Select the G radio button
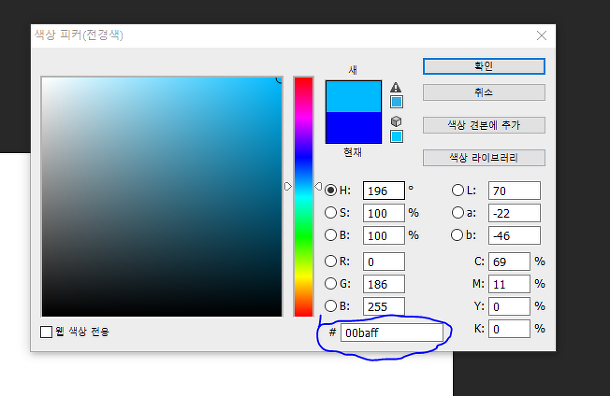The height and width of the screenshot is (396, 610). click(x=331, y=283)
